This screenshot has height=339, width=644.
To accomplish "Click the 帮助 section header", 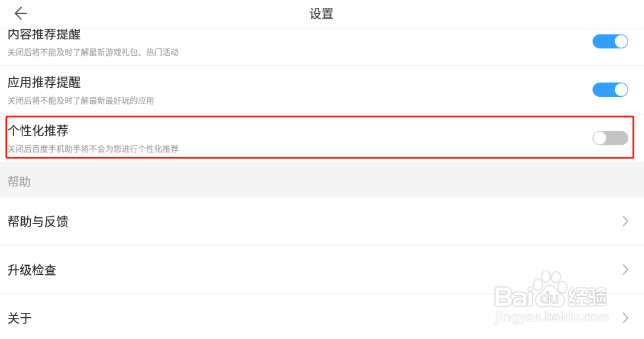I will (19, 182).
